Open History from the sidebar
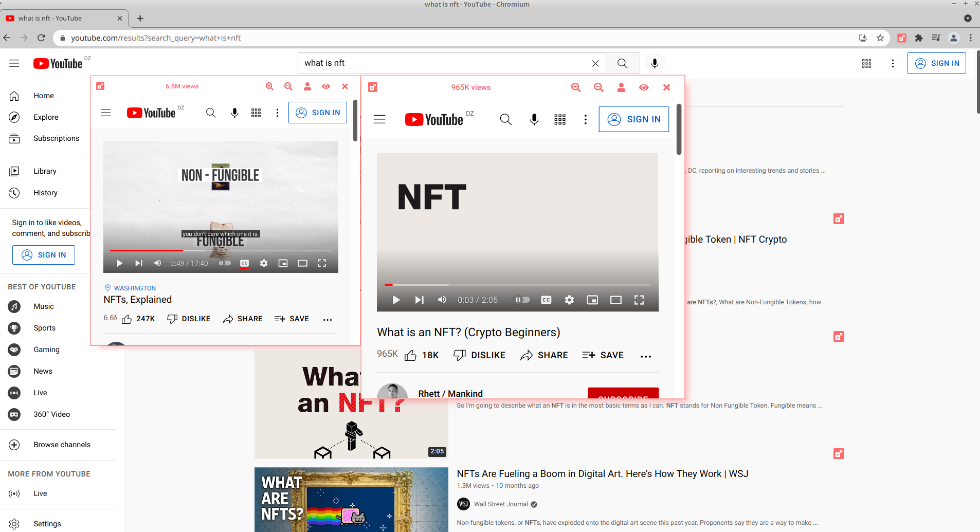Image resolution: width=980 pixels, height=532 pixels. point(45,193)
